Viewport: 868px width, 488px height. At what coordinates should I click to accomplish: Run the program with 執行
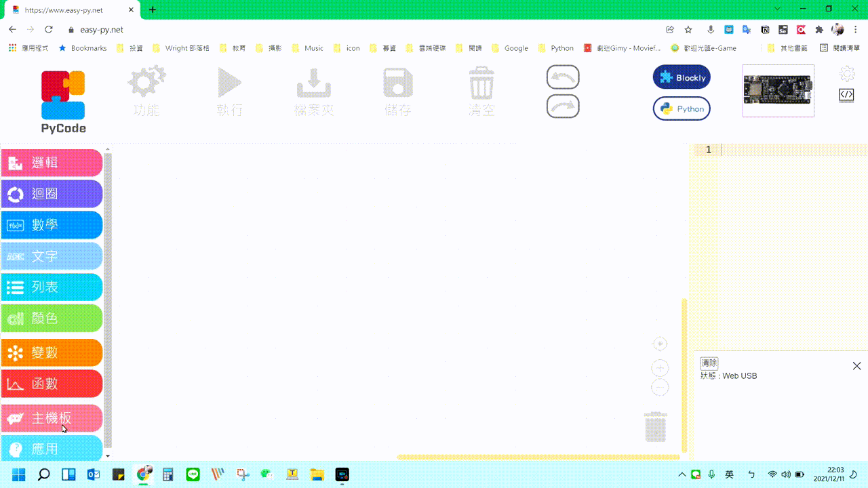230,91
